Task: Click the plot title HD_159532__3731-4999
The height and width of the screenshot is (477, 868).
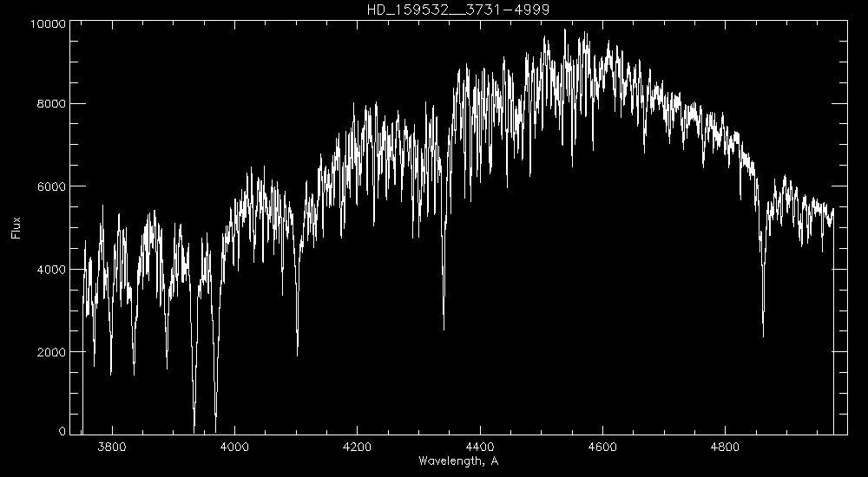Action: (457, 10)
